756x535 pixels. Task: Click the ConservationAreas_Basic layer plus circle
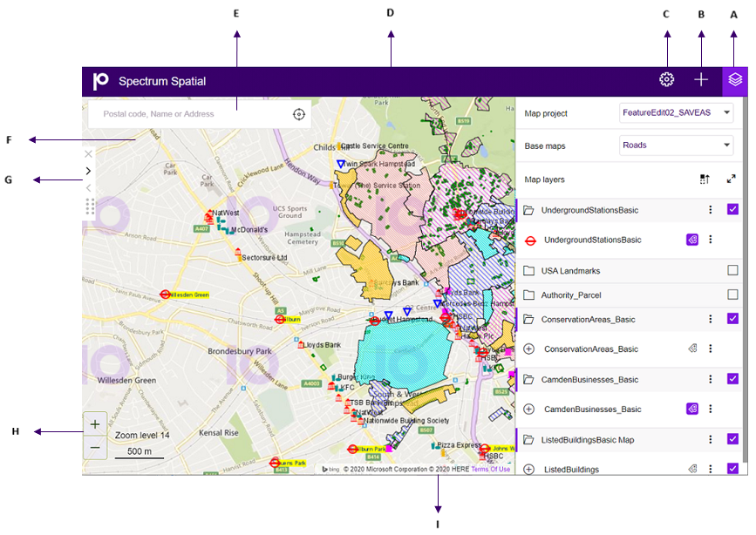529,349
